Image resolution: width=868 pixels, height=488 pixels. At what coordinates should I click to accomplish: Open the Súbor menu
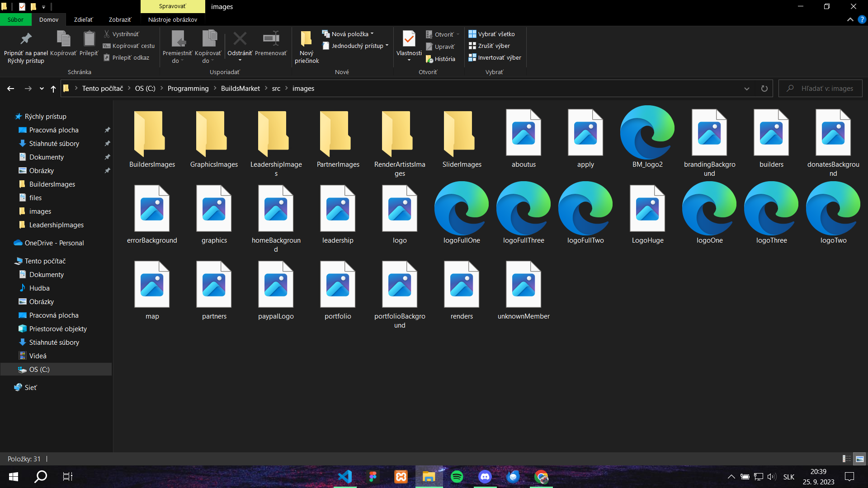coord(15,19)
